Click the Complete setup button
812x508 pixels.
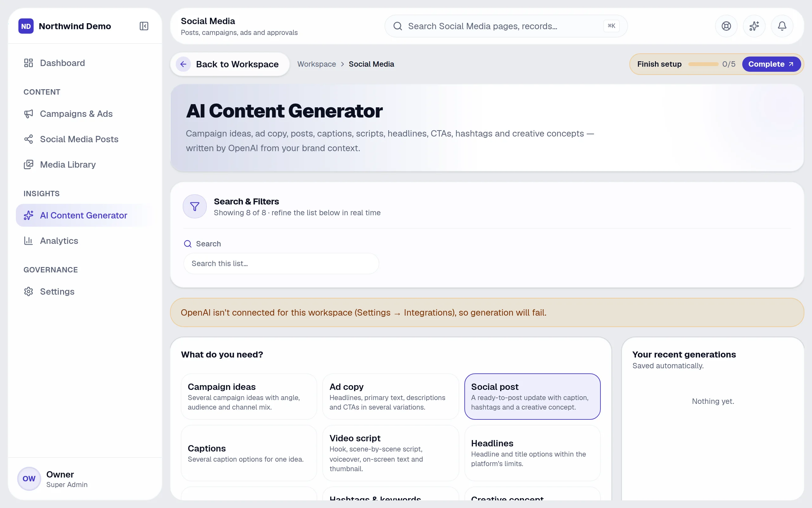point(771,64)
